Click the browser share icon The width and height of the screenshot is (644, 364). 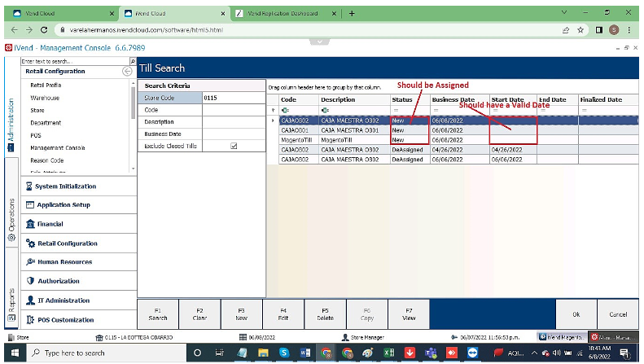(566, 30)
